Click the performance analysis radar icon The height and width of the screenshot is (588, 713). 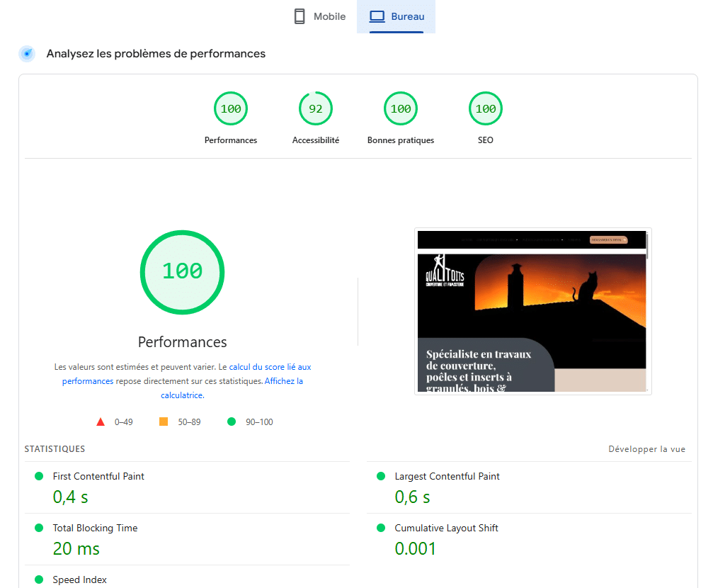(x=28, y=54)
